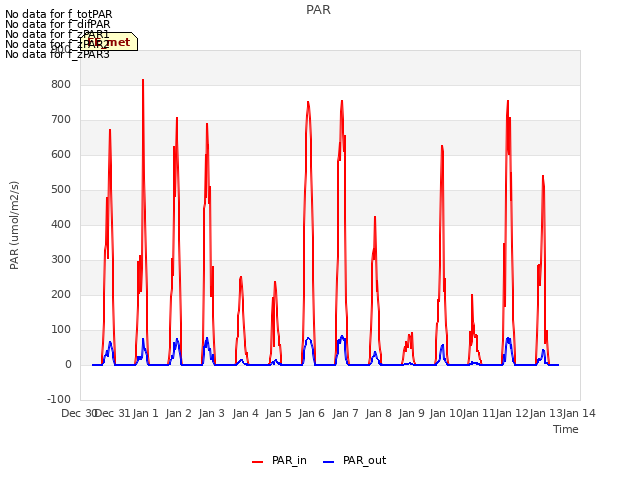Click the Jan 6 x-axis tick label
The height and width of the screenshot is (480, 640).
[x=311, y=413]
